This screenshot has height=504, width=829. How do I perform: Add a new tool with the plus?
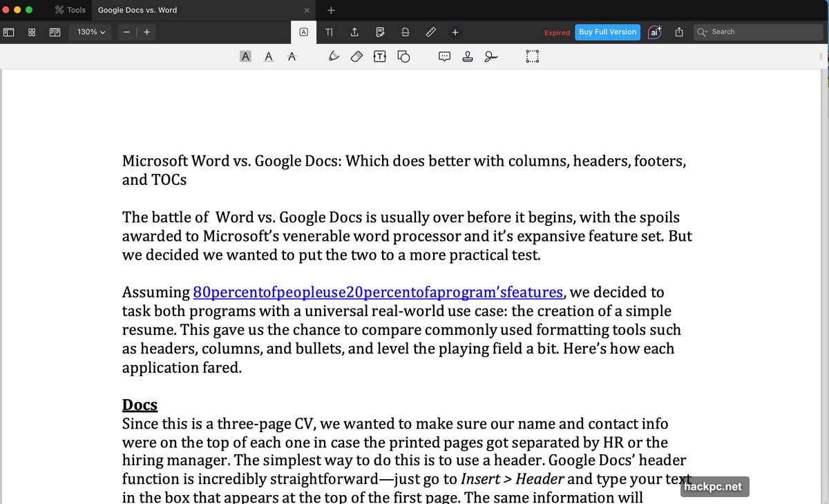pos(455,32)
